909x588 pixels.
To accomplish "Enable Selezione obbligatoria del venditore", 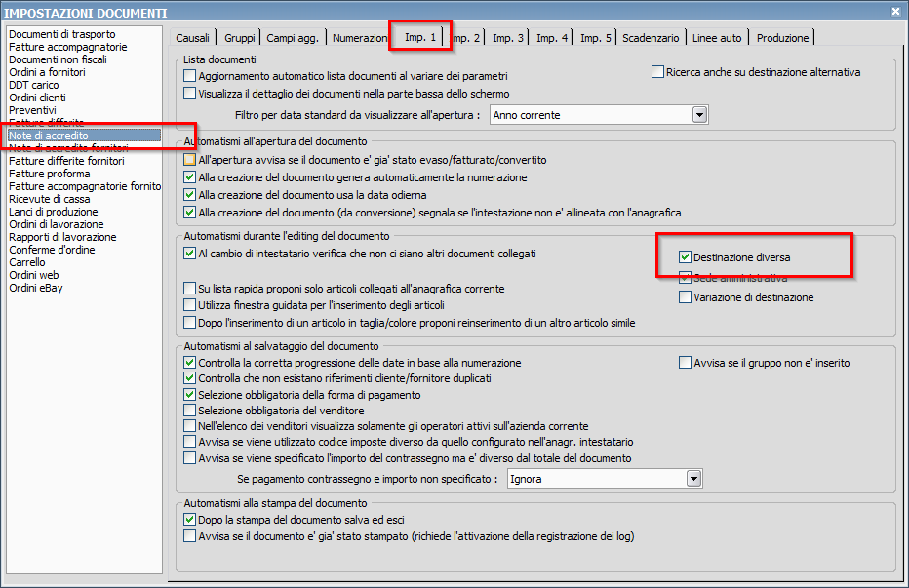I will click(x=189, y=411).
